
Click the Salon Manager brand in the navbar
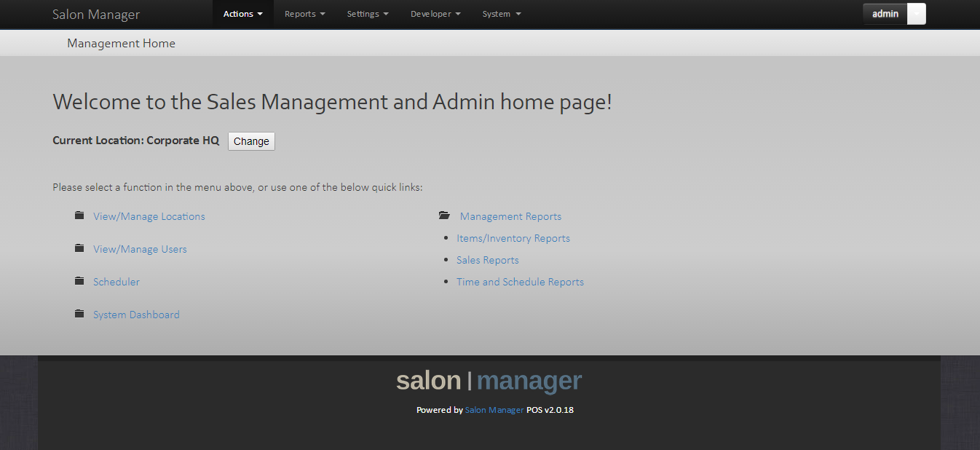[x=96, y=14]
